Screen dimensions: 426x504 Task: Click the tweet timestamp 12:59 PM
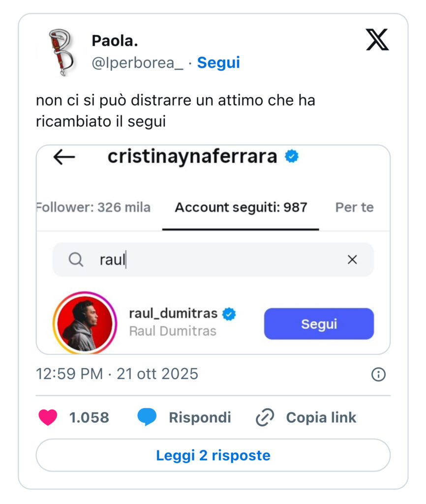click(69, 374)
